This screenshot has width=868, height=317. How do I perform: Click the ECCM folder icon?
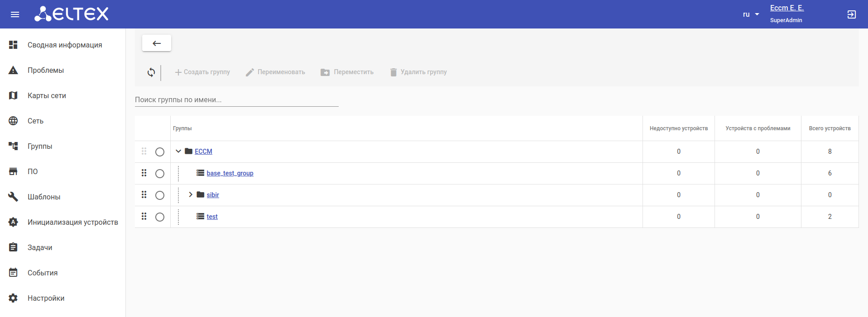point(188,151)
